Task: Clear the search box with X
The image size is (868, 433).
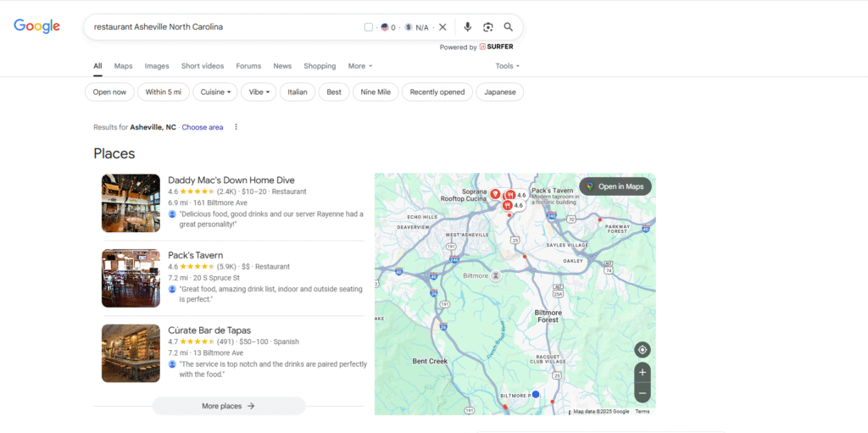Action: (x=442, y=27)
